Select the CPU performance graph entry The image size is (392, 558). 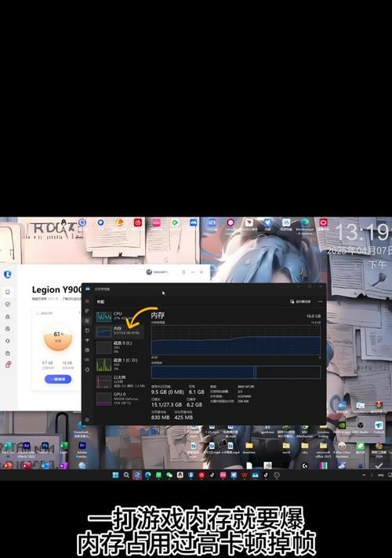tap(119, 316)
